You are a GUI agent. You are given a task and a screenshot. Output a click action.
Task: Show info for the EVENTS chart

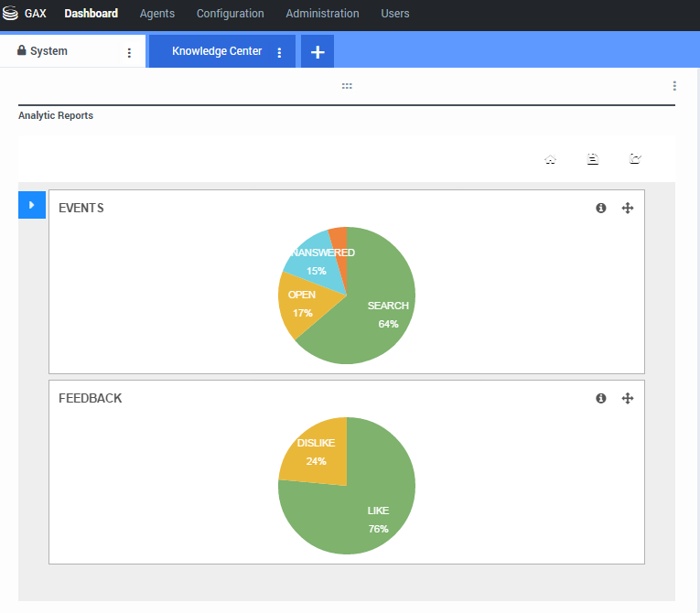(601, 209)
